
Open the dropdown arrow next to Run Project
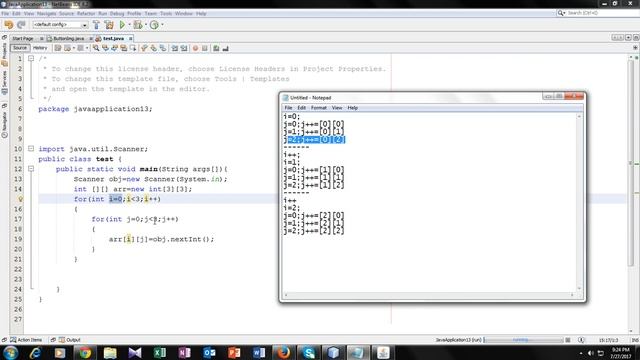point(129,25)
